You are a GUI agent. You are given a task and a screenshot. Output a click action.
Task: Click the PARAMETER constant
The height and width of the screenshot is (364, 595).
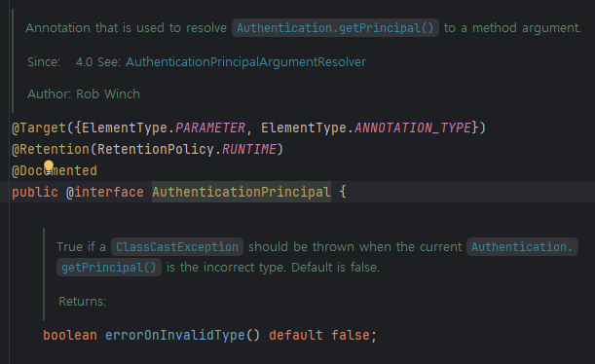click(x=210, y=127)
